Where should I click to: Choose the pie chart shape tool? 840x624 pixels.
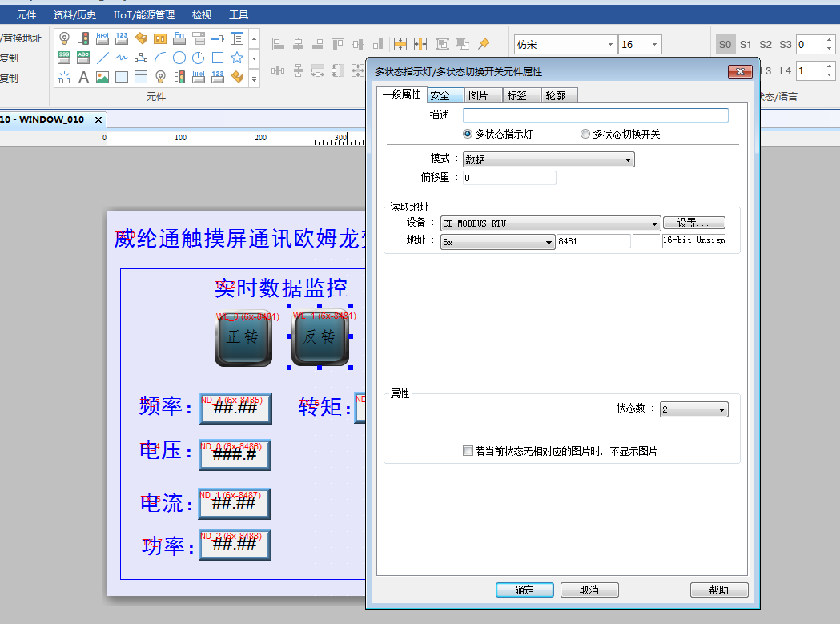(199, 58)
